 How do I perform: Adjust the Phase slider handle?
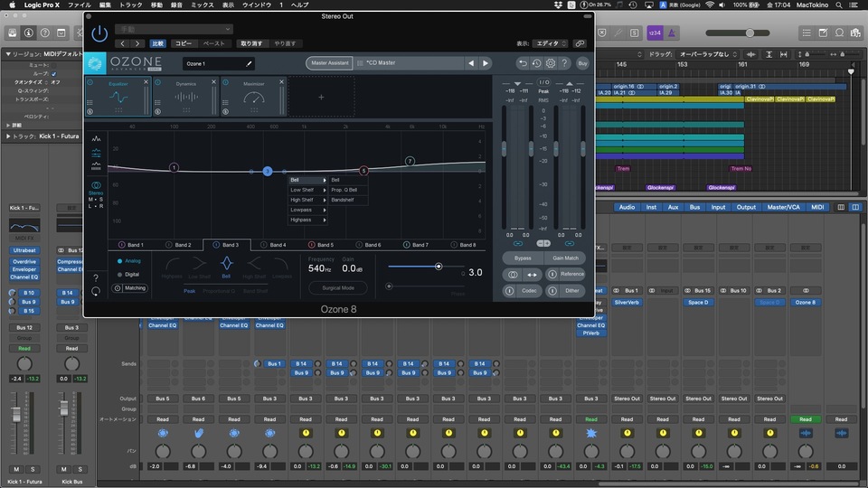(x=389, y=286)
